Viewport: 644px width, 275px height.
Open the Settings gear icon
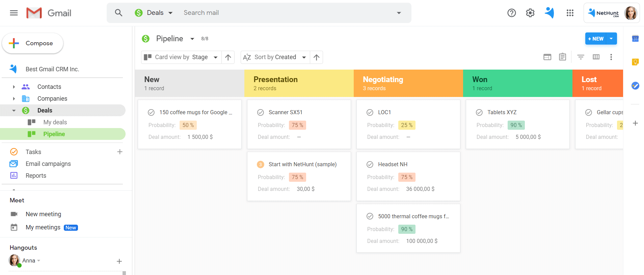click(x=530, y=13)
